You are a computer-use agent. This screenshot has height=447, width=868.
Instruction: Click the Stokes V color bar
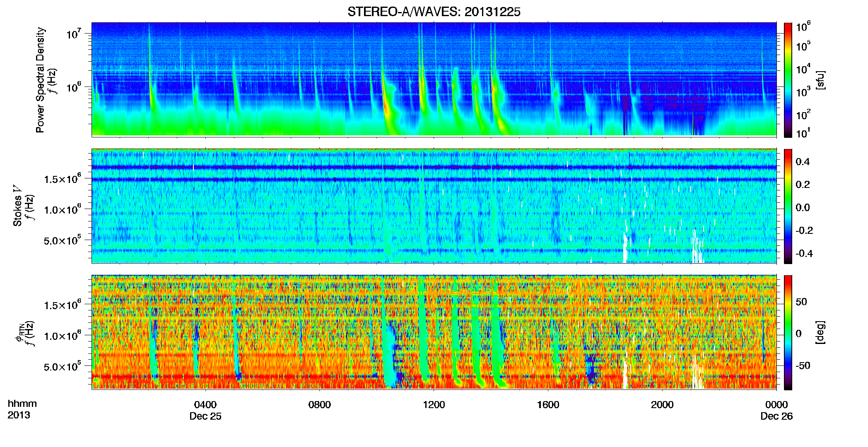(788, 206)
